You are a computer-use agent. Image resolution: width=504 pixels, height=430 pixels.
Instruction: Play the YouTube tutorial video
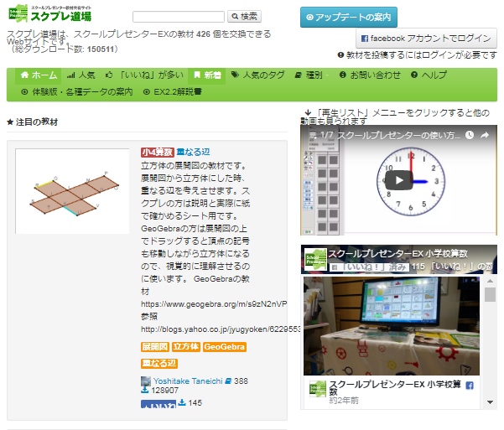pos(399,180)
